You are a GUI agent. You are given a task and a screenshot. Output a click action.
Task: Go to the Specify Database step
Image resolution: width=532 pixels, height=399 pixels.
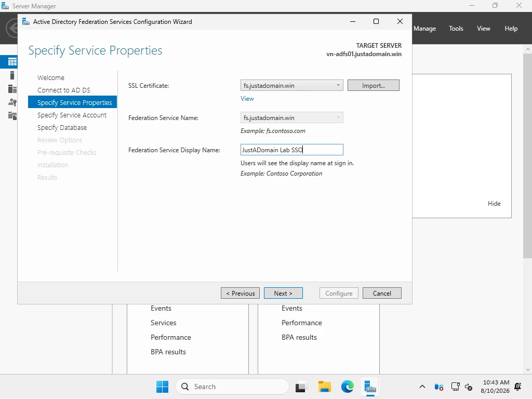pos(62,128)
